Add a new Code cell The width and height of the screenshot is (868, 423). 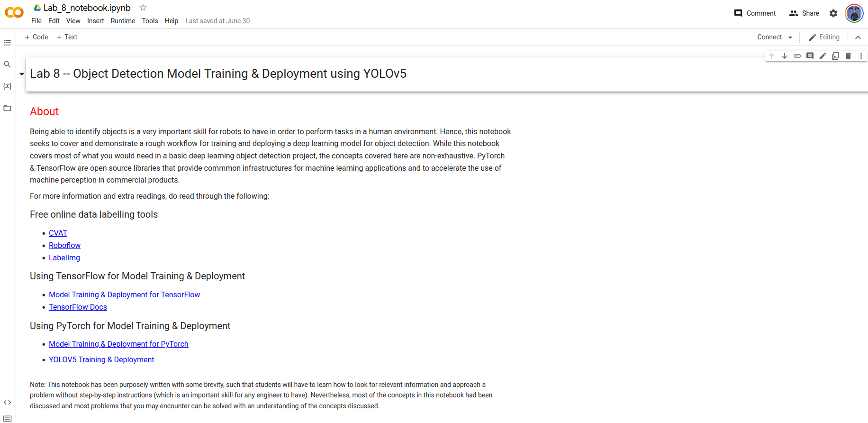36,37
